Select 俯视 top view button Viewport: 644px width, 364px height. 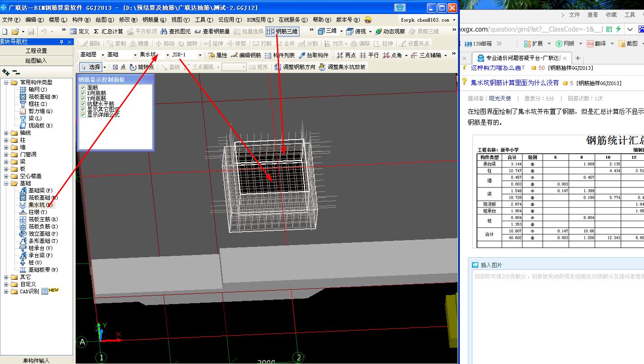[356, 32]
